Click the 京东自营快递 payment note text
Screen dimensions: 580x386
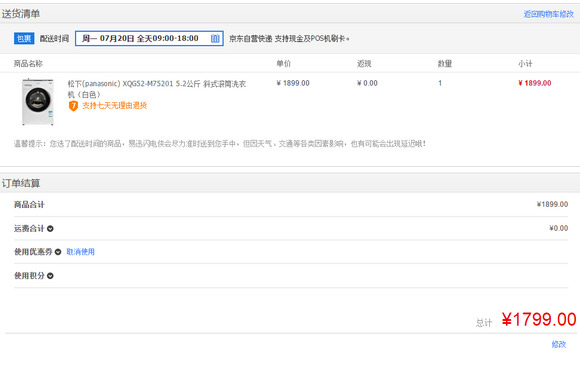(x=289, y=38)
